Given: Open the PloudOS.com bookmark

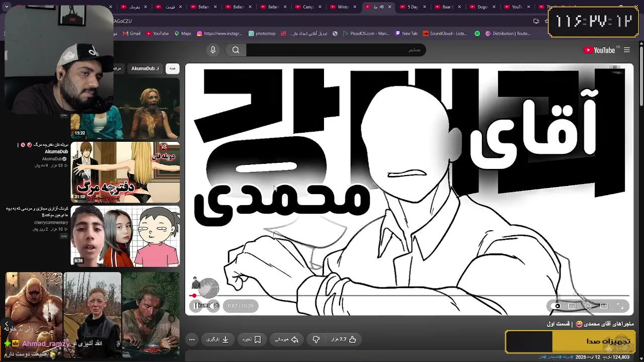Looking at the screenshot, I should point(366,34).
